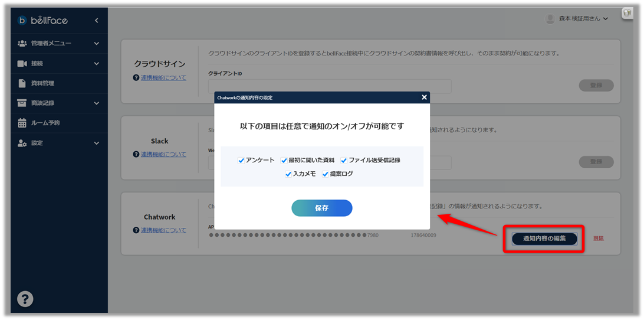
Task: Click the ルーム予約 calendar icon
Action: (22, 123)
